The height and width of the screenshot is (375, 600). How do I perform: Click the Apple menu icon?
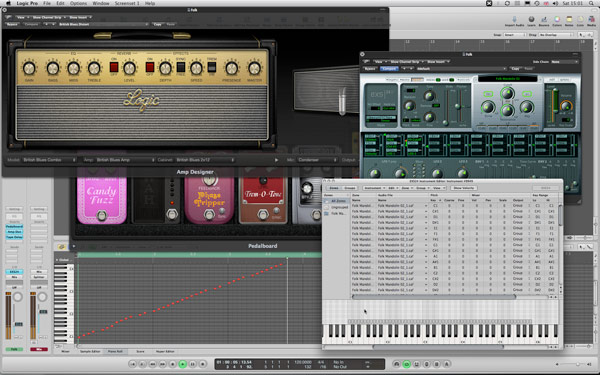point(8,3)
